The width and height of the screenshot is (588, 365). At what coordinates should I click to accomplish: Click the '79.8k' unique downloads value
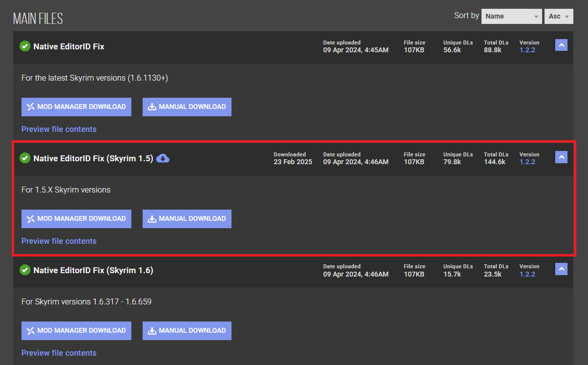tap(452, 162)
